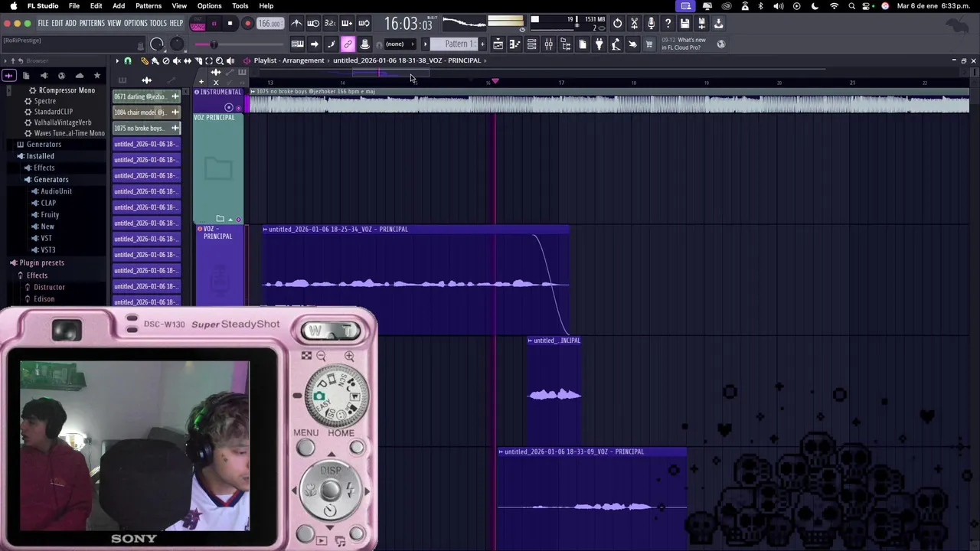
Task: Save project with the floppy disk icon
Action: pos(684,24)
